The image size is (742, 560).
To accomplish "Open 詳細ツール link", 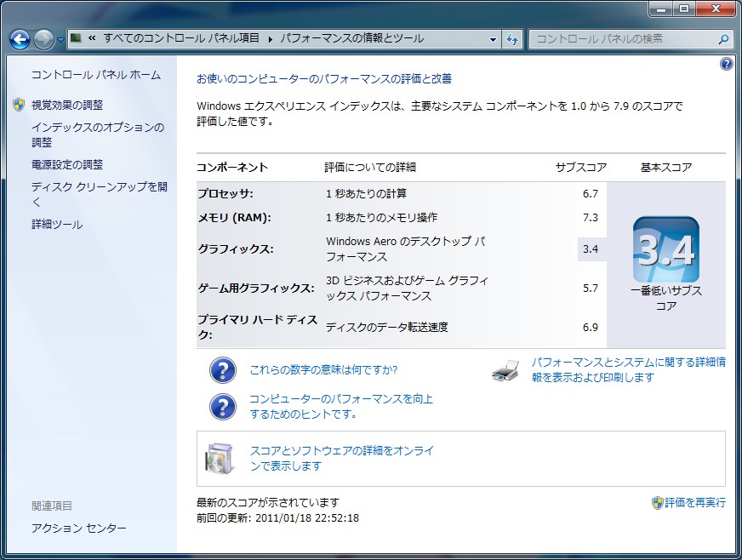I will tap(57, 225).
